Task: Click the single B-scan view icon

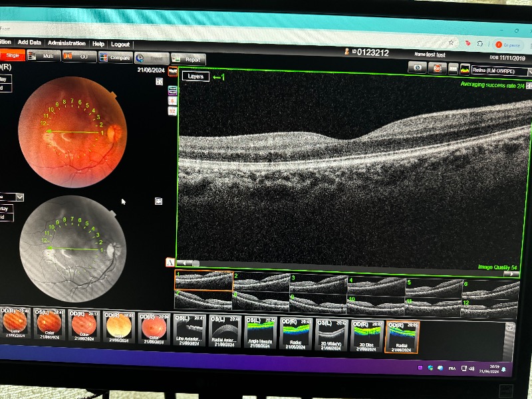Action: [173, 72]
